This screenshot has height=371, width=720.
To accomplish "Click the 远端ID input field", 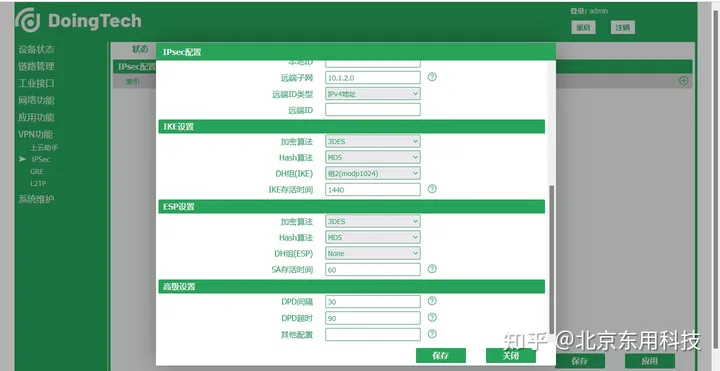I will 372,110.
